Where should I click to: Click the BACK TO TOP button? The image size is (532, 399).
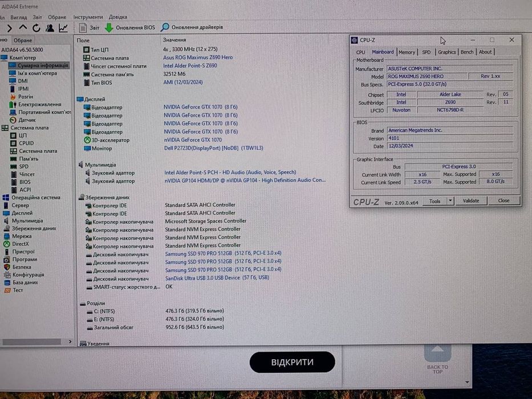pos(438,360)
